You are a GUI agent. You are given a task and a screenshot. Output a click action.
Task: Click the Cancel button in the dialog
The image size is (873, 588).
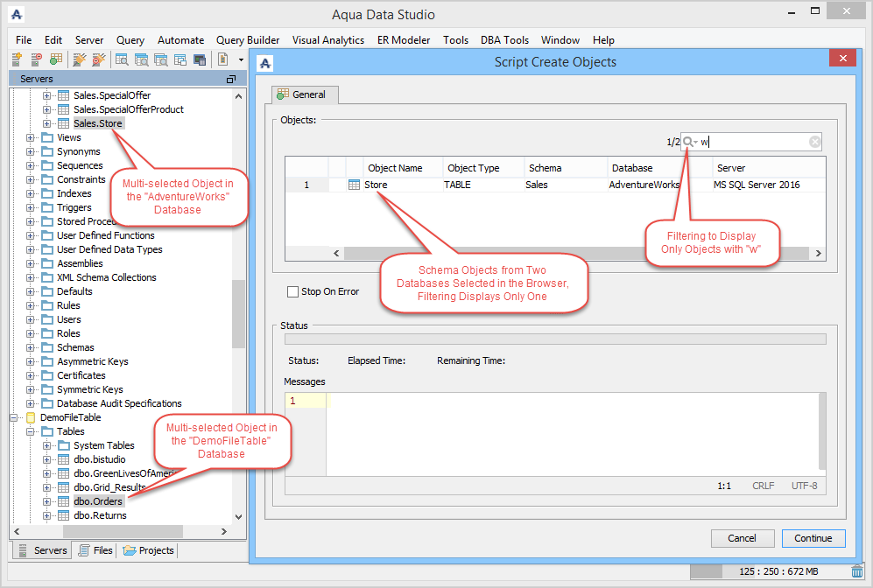pyautogui.click(x=742, y=538)
